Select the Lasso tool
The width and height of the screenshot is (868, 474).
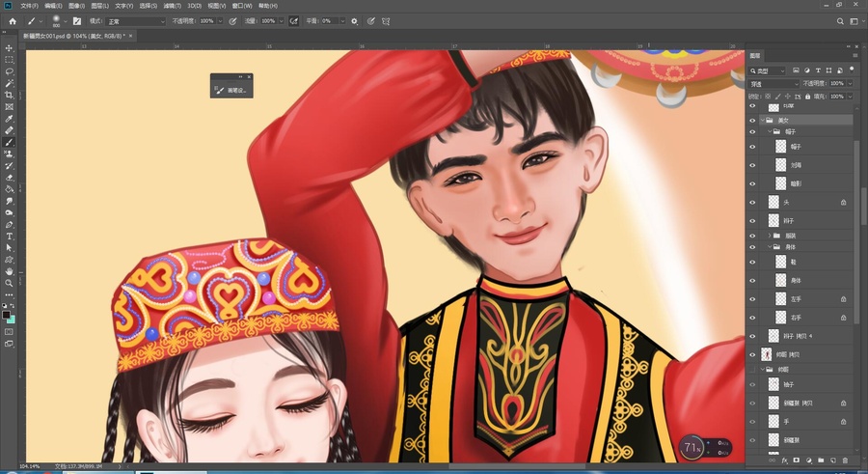point(9,71)
